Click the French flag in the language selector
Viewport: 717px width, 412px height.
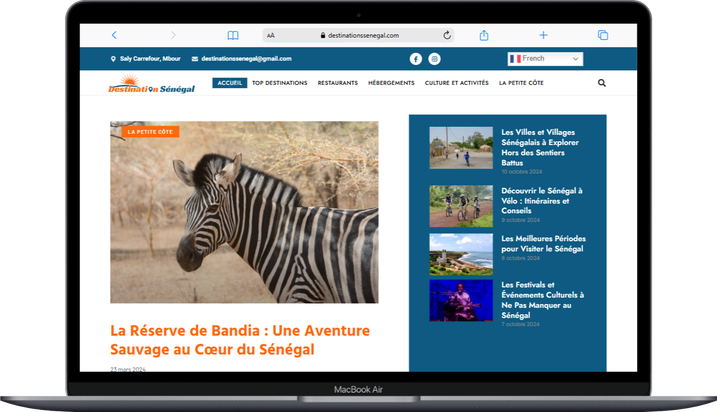coord(515,59)
